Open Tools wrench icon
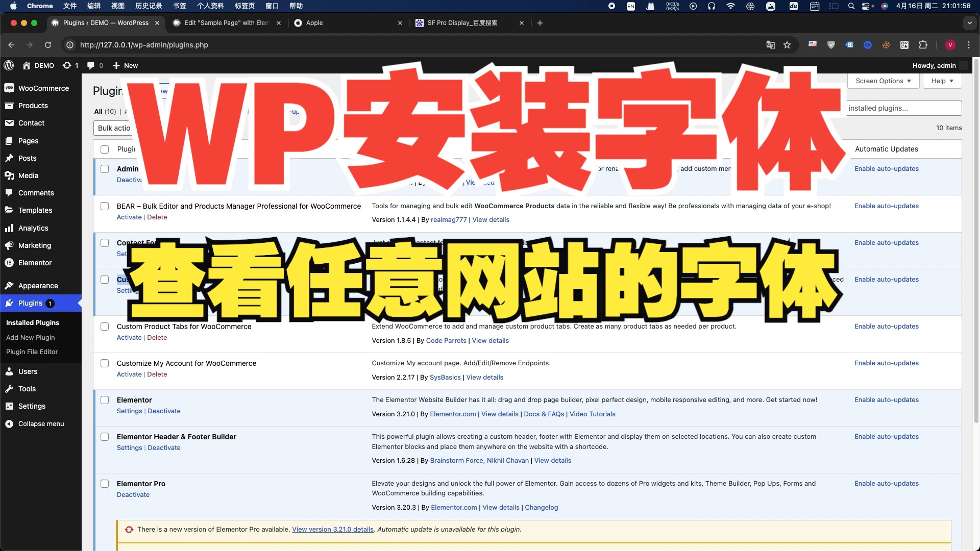This screenshot has width=980, height=551. 9,389
